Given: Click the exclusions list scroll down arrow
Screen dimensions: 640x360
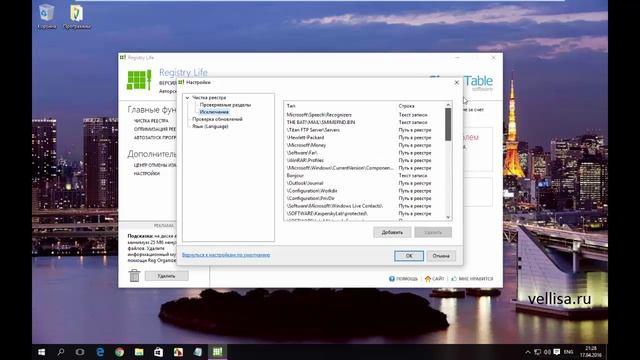Looking at the screenshot, I should click(x=448, y=217).
